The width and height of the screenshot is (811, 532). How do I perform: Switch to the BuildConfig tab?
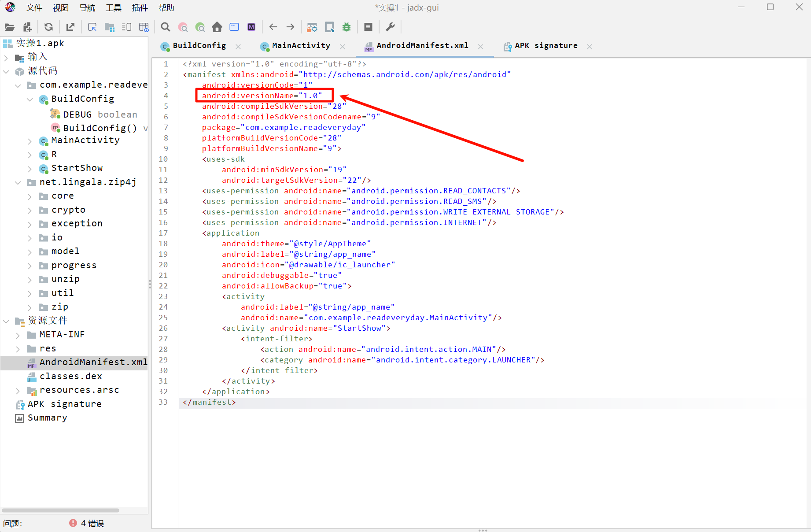coord(199,46)
